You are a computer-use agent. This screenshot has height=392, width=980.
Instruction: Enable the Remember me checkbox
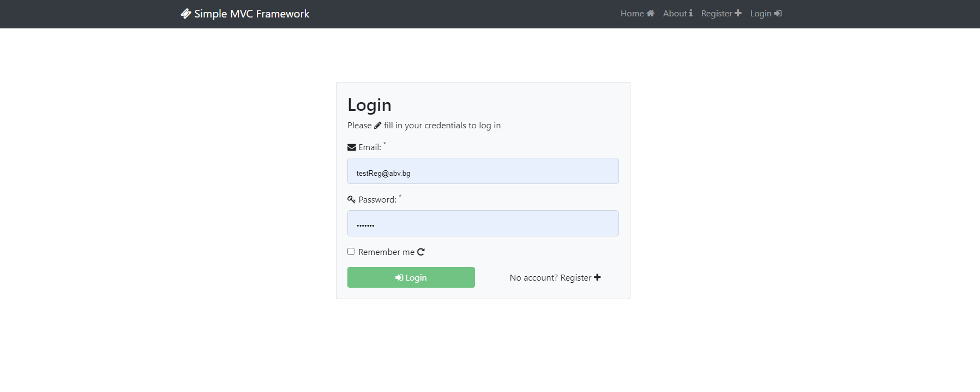click(x=351, y=252)
